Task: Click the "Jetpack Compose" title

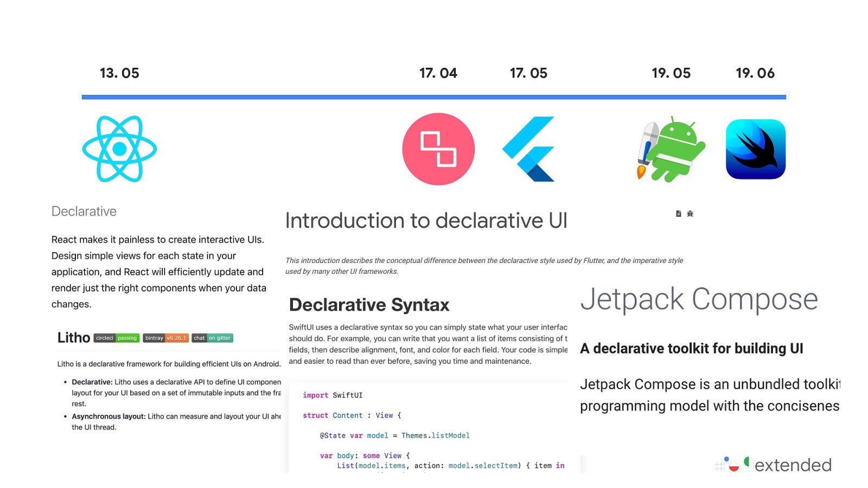Action: click(x=699, y=299)
